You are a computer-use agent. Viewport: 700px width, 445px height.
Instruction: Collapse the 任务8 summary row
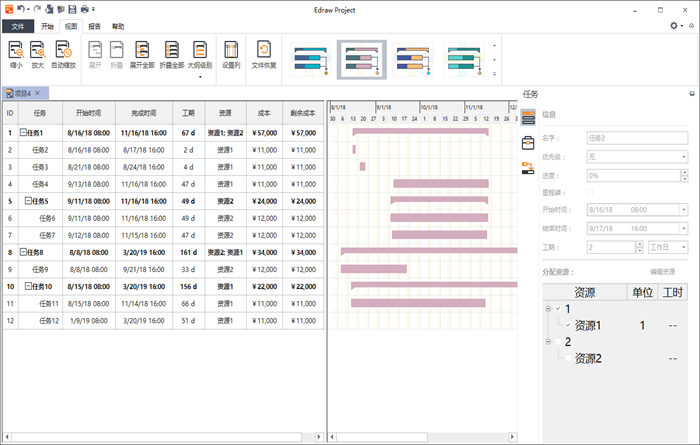pyautogui.click(x=23, y=252)
